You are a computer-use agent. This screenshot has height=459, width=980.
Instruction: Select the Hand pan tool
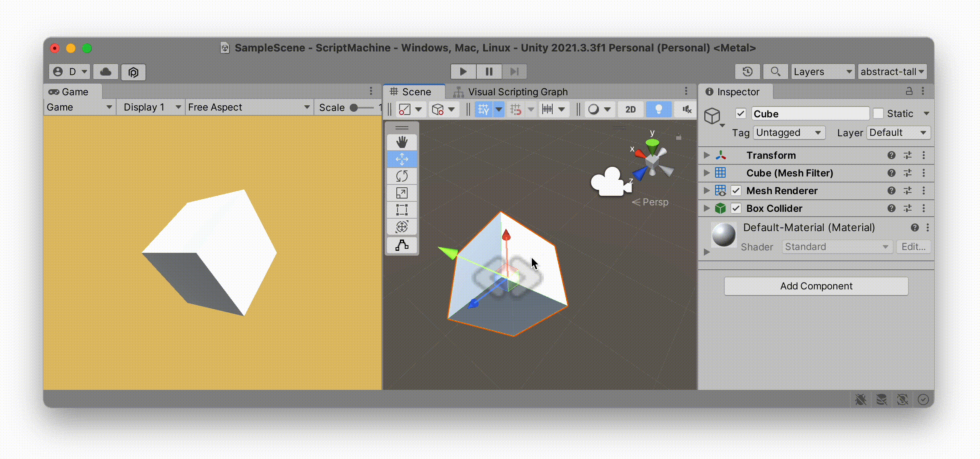(x=402, y=141)
